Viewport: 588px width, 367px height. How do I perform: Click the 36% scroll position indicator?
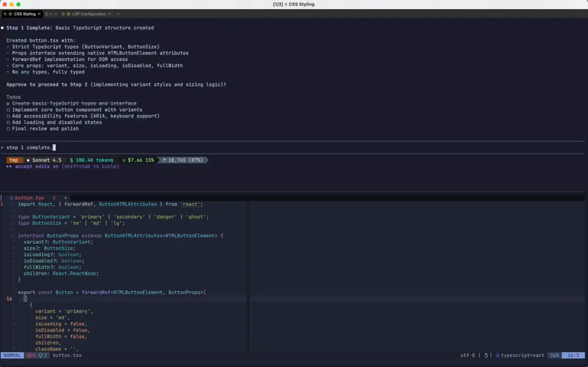coord(554,356)
